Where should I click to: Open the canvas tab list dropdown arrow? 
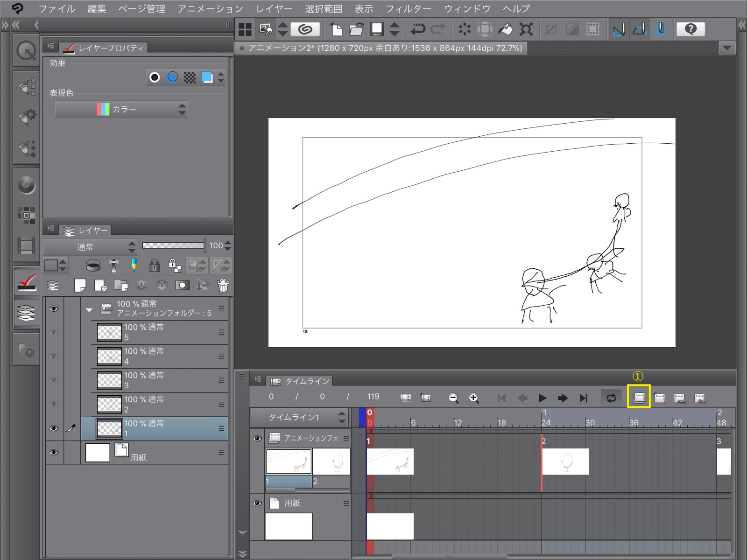(x=726, y=48)
